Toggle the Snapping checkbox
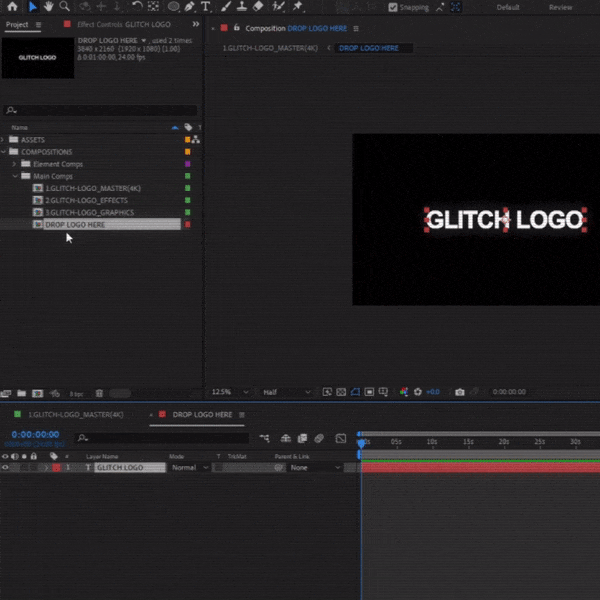The height and width of the screenshot is (600, 600). tap(393, 7)
